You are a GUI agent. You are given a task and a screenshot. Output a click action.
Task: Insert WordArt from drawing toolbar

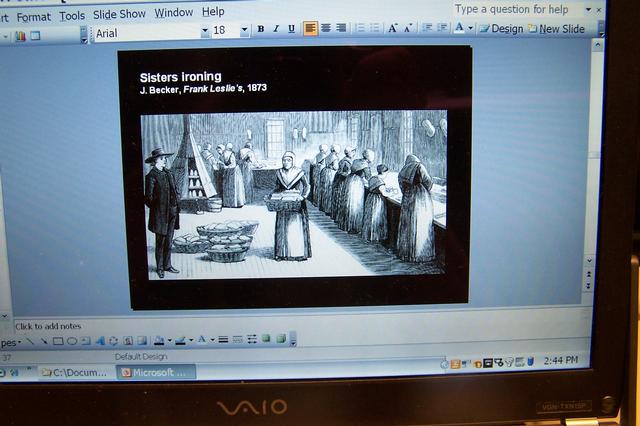pos(100,340)
